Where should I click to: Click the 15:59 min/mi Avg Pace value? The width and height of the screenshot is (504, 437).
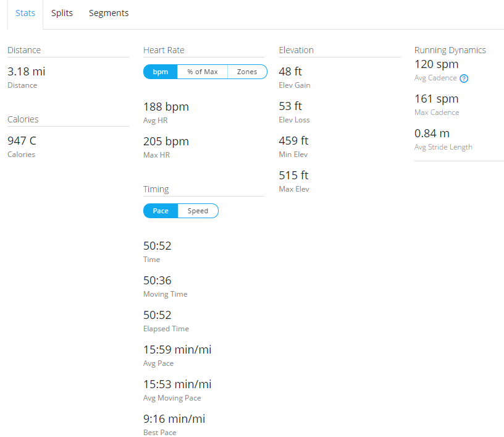[177, 350]
